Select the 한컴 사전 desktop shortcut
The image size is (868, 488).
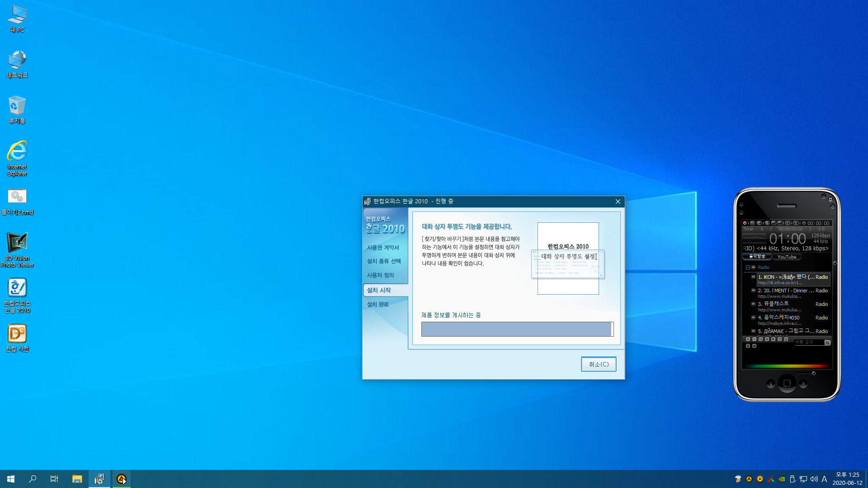(x=17, y=338)
